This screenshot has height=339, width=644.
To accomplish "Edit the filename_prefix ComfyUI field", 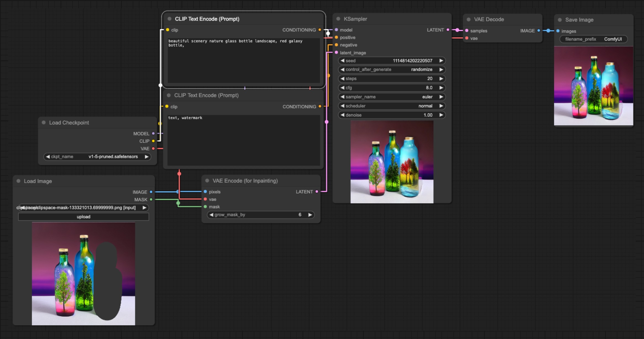I will coord(593,39).
